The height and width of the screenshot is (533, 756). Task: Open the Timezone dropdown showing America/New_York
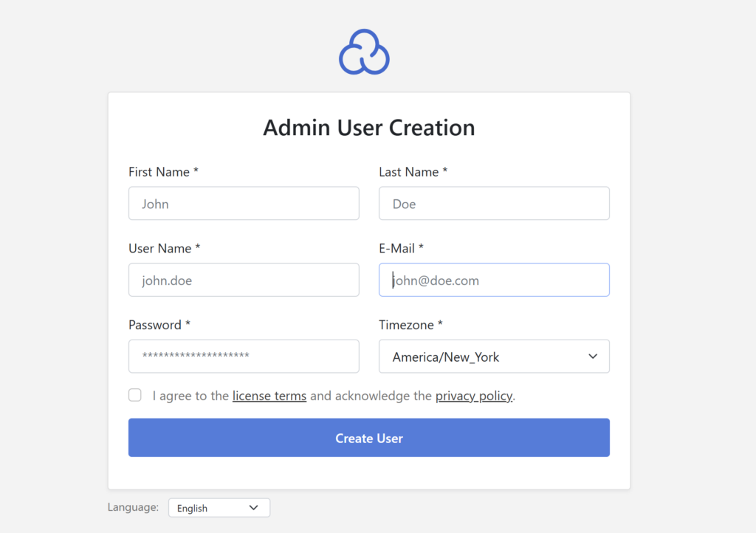coord(493,356)
